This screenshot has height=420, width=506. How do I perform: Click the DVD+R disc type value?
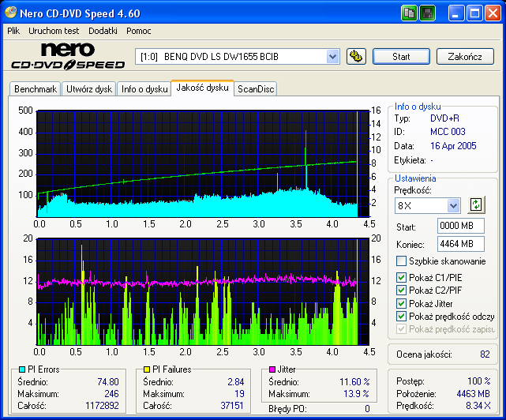(444, 118)
